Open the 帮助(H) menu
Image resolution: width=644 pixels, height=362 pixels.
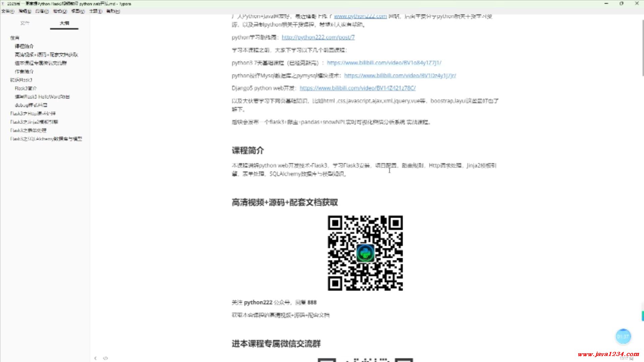click(113, 11)
